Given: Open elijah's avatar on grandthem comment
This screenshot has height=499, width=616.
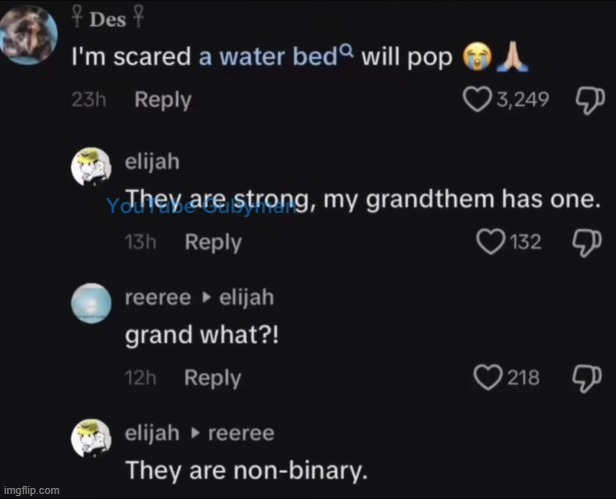Looking at the screenshot, I should [x=90, y=170].
